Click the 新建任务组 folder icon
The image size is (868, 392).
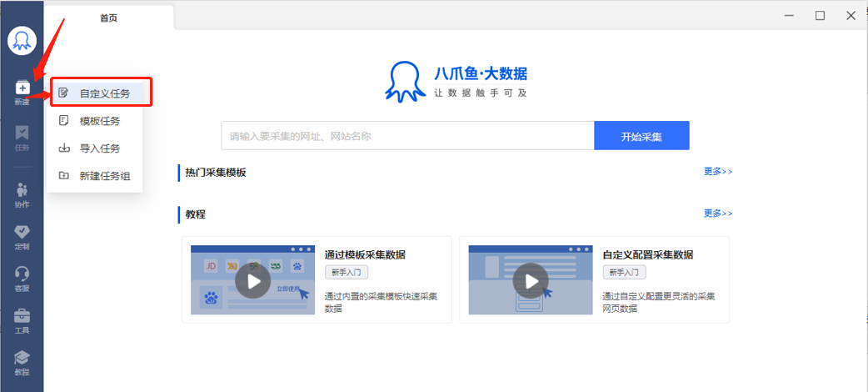pyautogui.click(x=64, y=176)
